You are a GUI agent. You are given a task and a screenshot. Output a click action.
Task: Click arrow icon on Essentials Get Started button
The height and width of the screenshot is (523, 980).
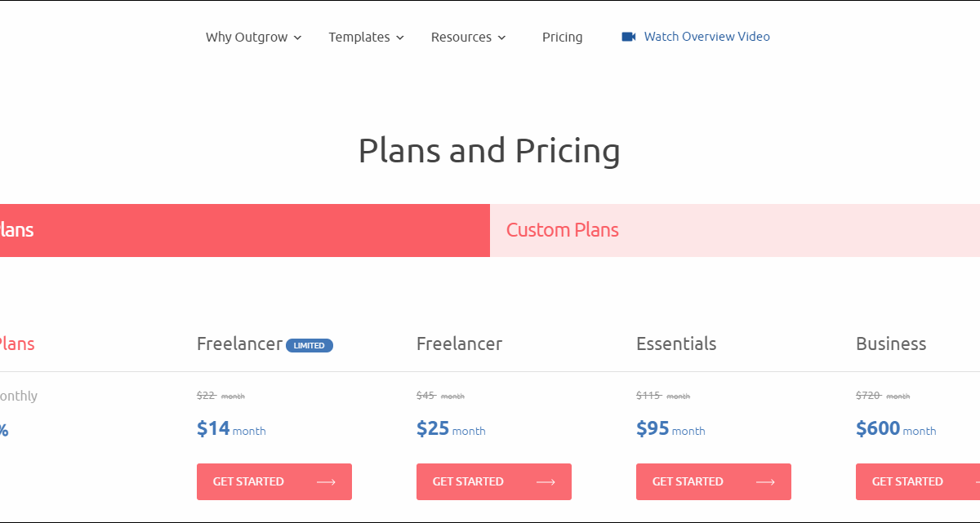coord(765,482)
